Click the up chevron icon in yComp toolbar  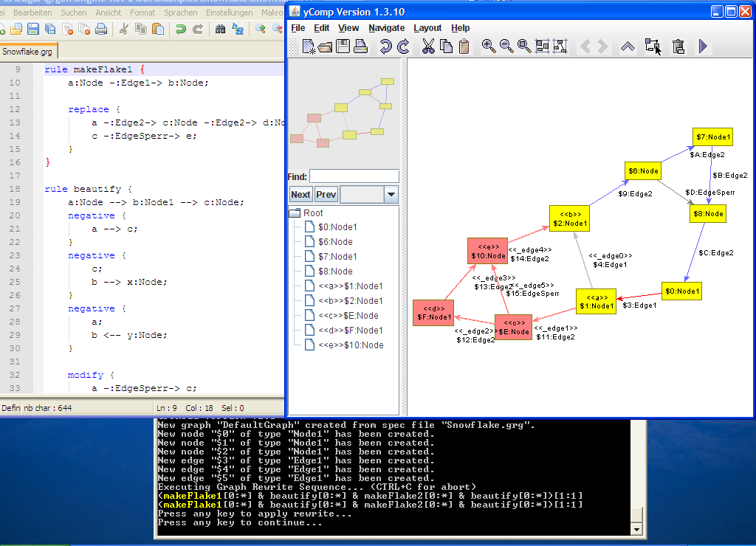(628, 46)
